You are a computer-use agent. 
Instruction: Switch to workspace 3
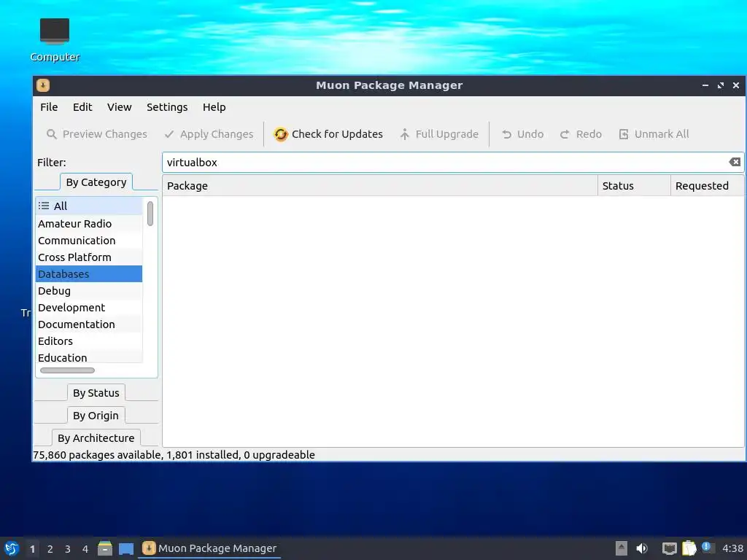pyautogui.click(x=68, y=549)
